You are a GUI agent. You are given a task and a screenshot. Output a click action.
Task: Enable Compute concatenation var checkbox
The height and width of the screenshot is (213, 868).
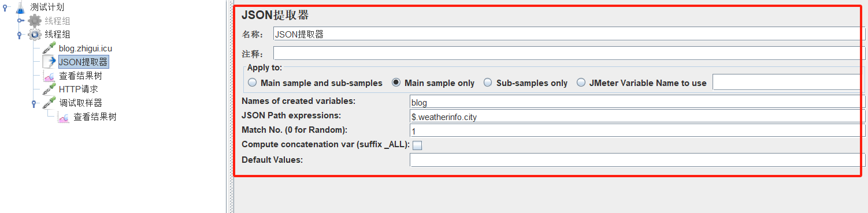417,145
